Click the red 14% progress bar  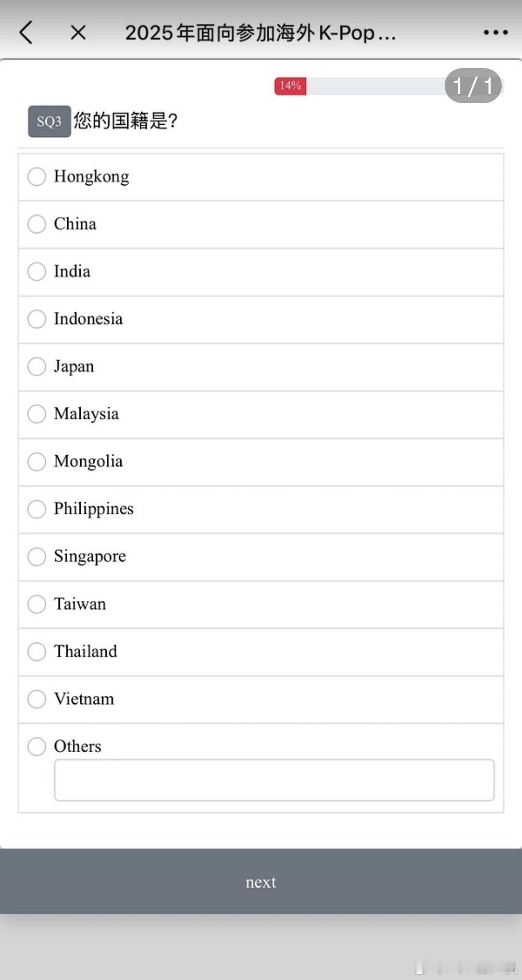pos(290,86)
